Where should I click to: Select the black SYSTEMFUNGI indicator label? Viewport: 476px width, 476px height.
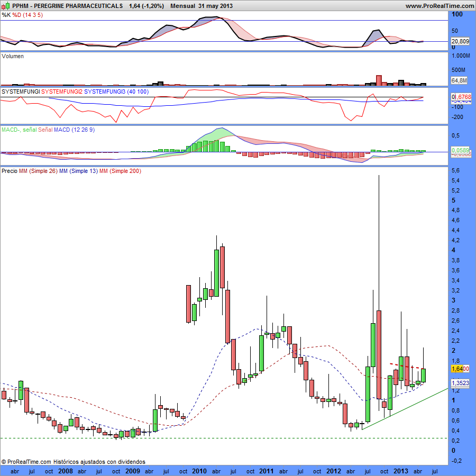tap(21, 91)
